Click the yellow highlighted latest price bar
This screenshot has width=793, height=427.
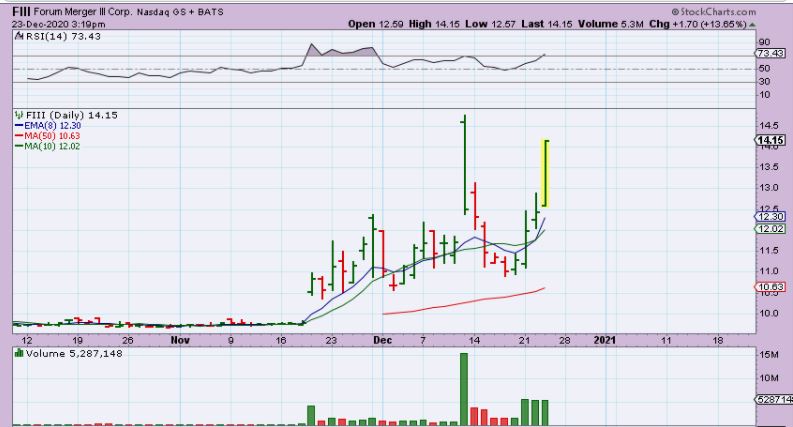point(546,173)
